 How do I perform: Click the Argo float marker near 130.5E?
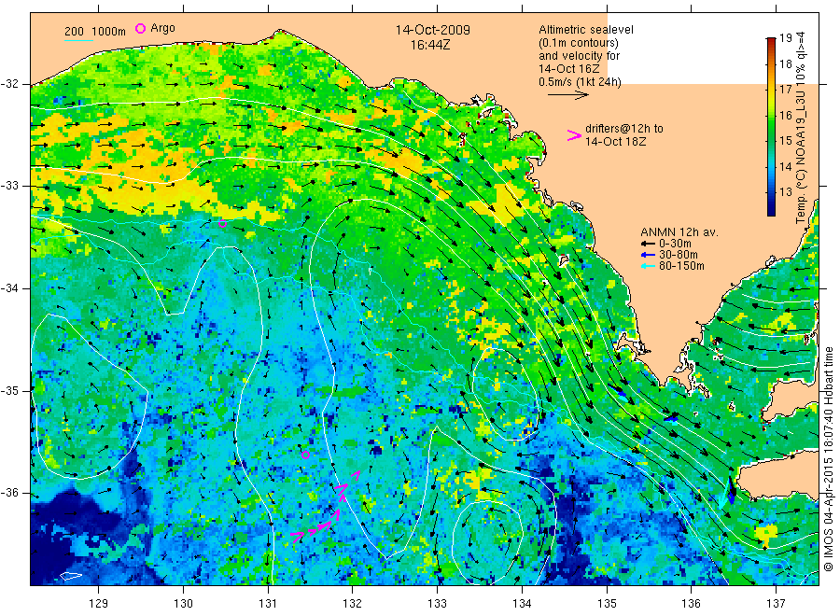click(223, 224)
